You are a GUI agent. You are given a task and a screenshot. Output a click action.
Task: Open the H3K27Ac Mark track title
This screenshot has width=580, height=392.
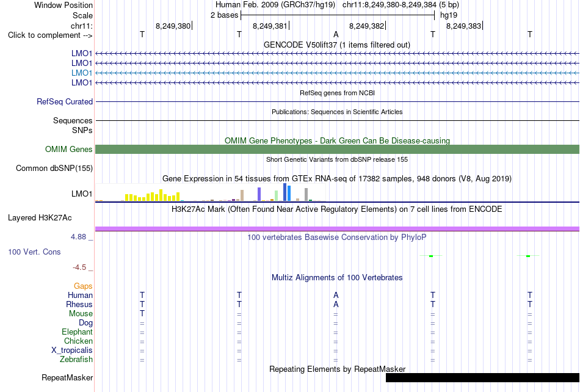[337, 209]
